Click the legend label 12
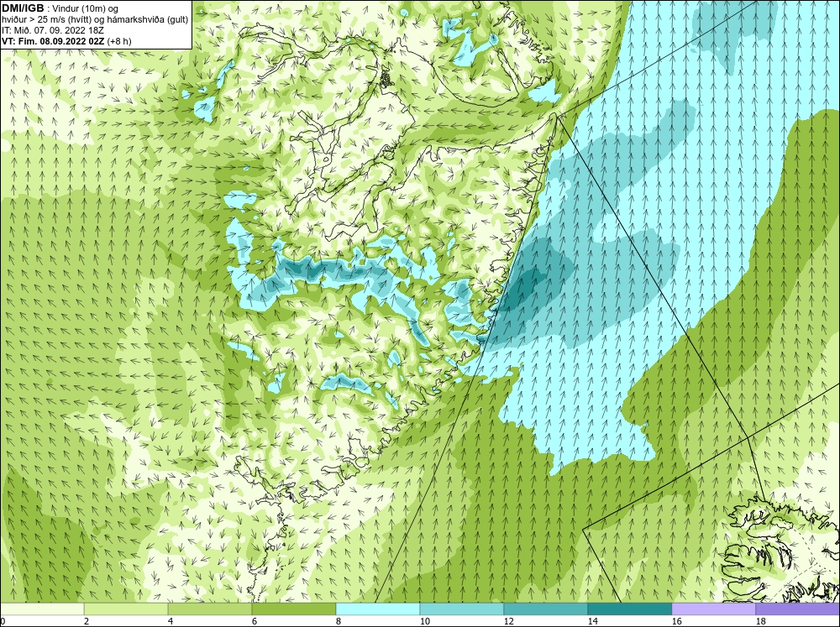The width and height of the screenshot is (840, 627). pos(509,621)
